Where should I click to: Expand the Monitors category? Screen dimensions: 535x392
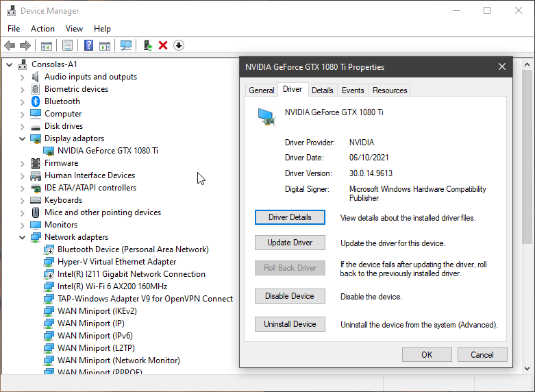[22, 225]
